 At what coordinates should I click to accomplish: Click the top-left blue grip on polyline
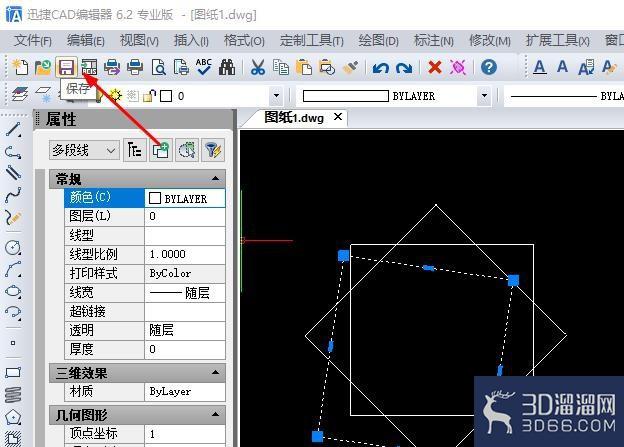[343, 256]
